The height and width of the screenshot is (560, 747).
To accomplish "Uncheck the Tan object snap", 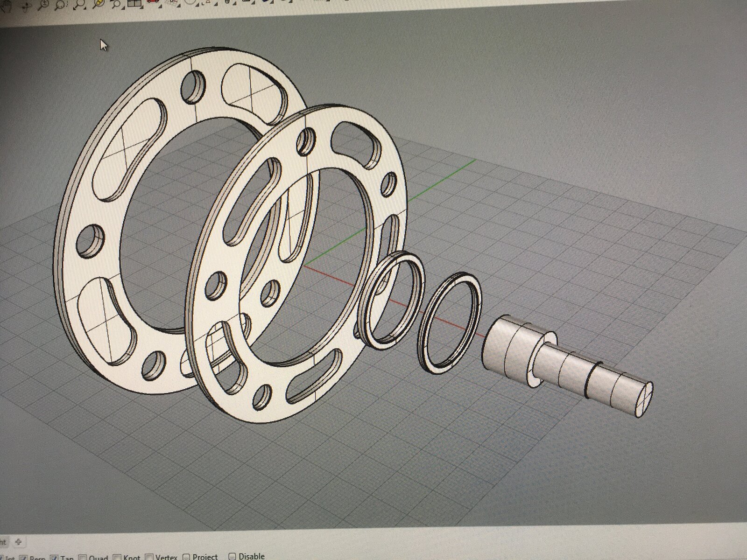I will pos(54,557).
